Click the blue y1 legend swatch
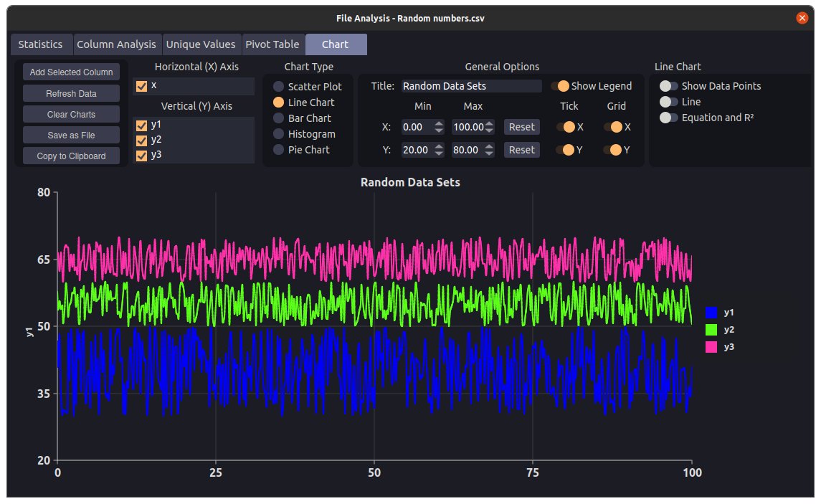This screenshot has width=821, height=504. (x=711, y=313)
